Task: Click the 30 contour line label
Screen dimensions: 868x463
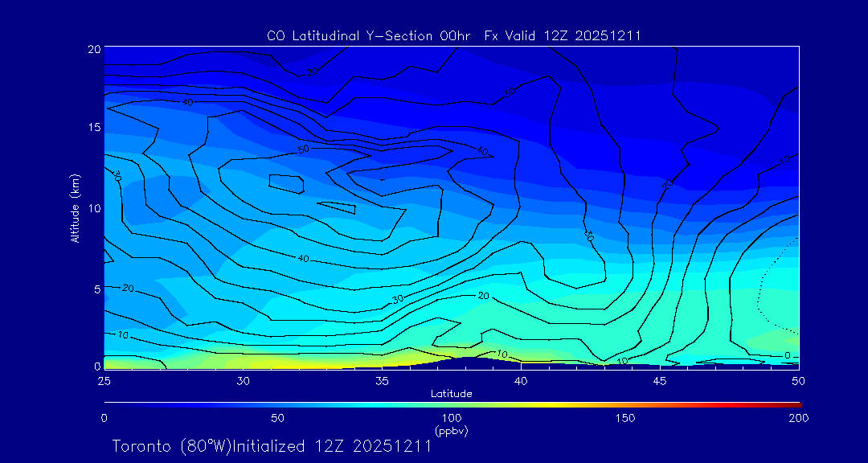Action: tap(396, 299)
